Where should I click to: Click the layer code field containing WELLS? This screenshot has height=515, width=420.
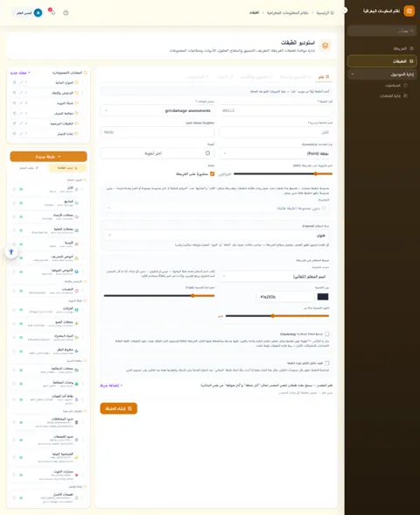click(x=276, y=110)
